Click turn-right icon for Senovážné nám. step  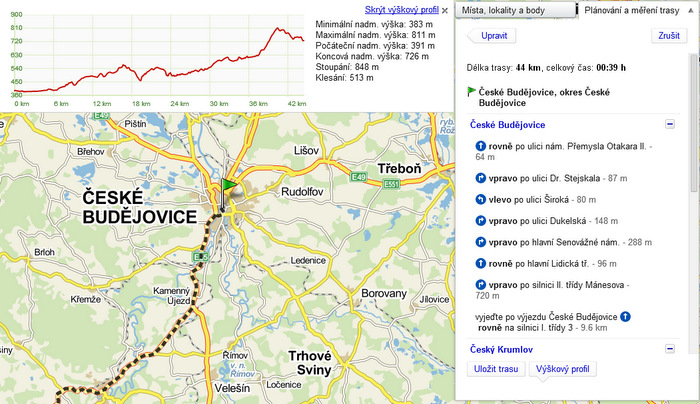pyautogui.click(x=481, y=241)
